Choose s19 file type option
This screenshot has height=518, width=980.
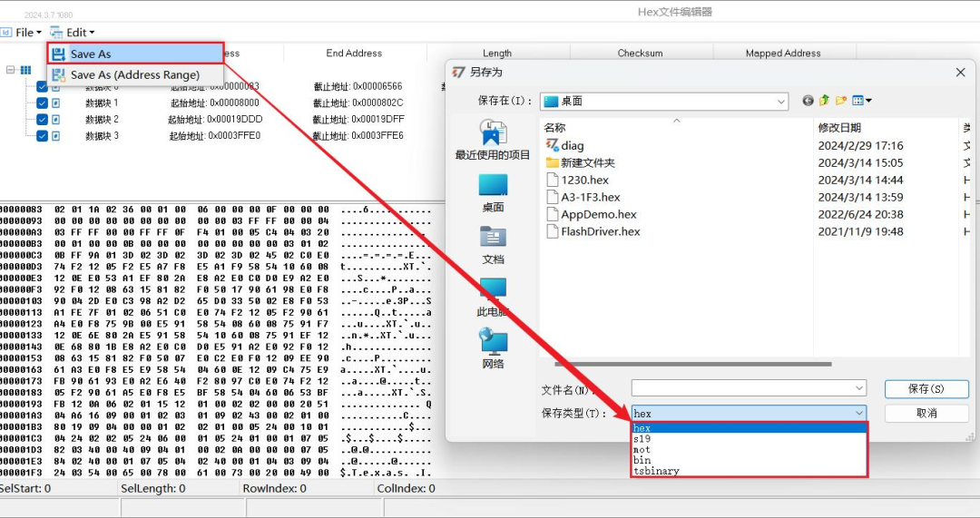(750, 439)
